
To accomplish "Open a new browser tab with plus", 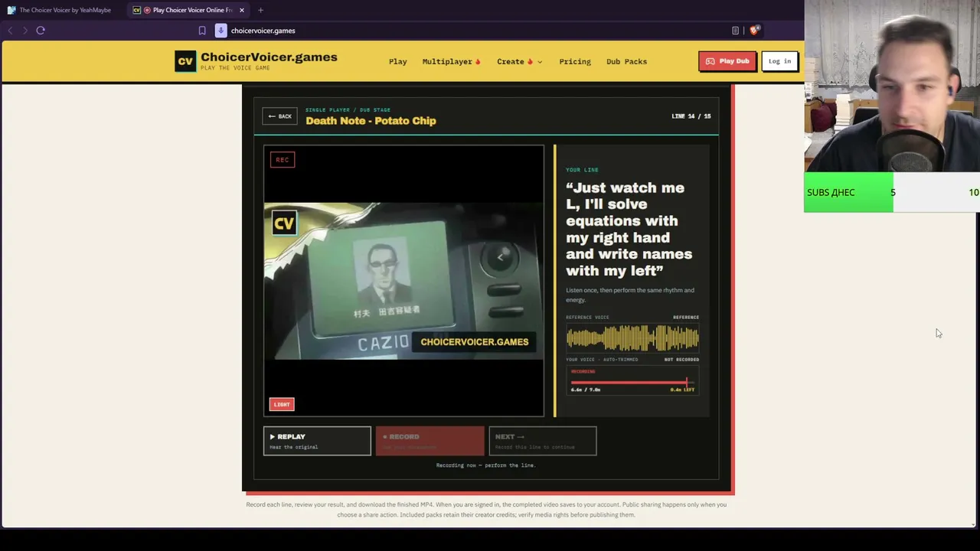I will point(260,10).
